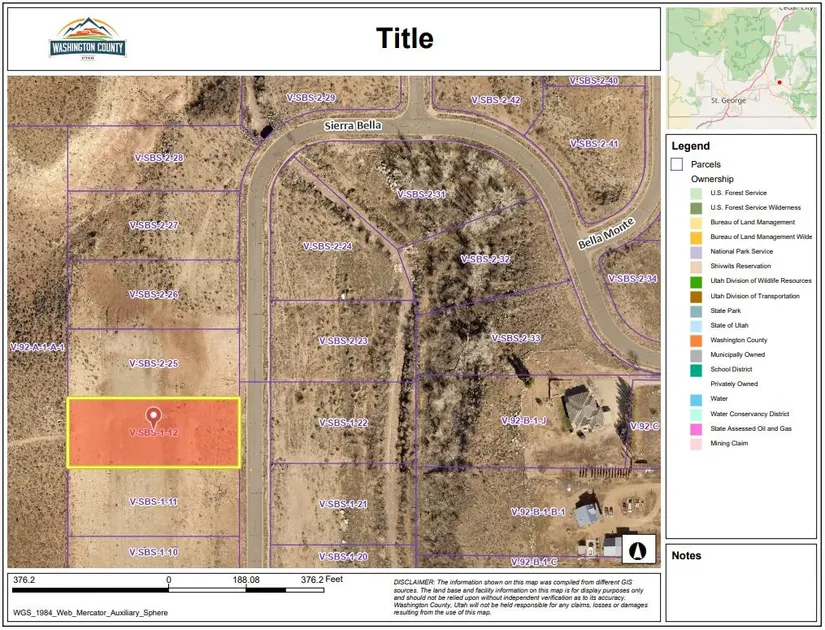Click the white location pin marker
The width and height of the screenshot is (825, 630).
coord(153,415)
